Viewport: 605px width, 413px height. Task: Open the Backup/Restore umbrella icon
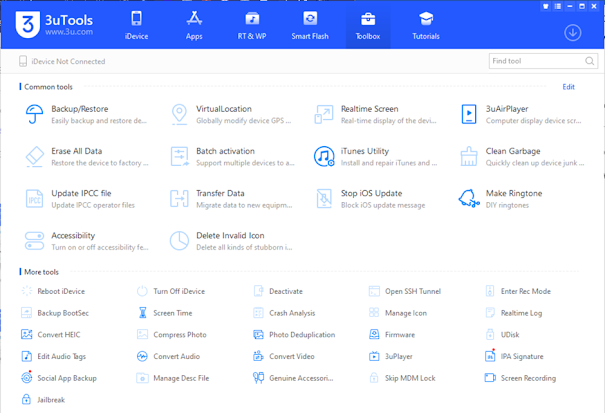34,114
